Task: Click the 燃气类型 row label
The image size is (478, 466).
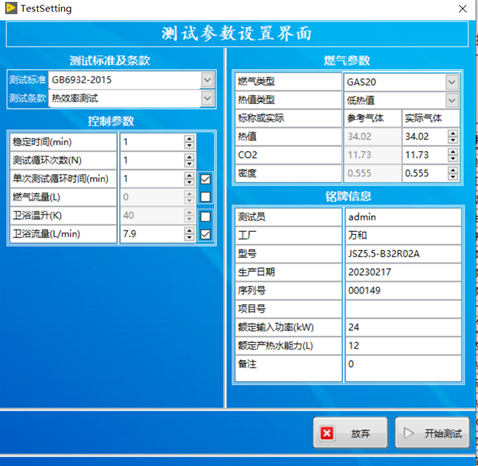Action: [288, 82]
